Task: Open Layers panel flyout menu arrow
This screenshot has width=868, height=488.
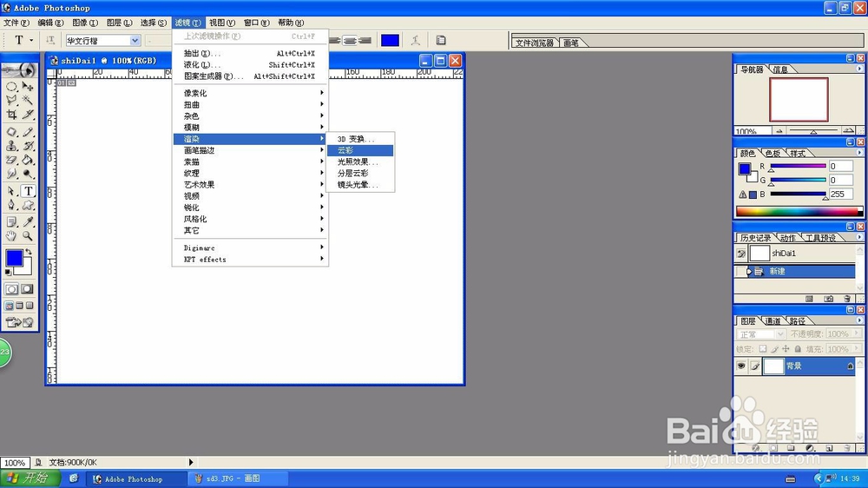Action: coord(859,320)
